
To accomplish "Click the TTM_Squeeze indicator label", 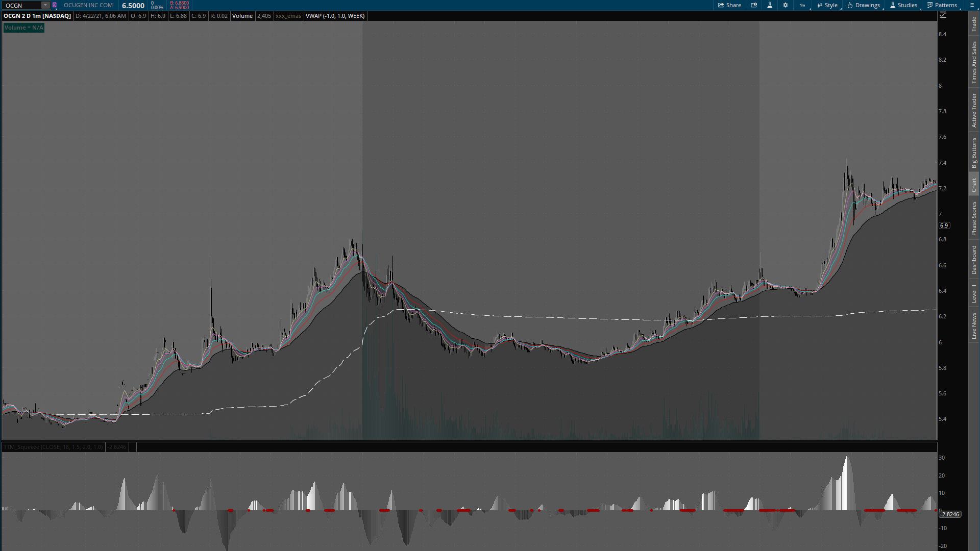I will coord(53,447).
